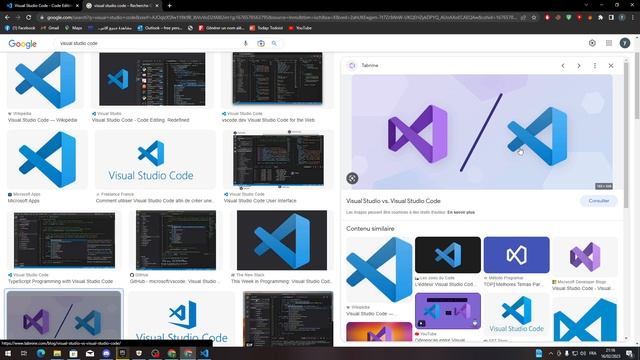Viewport: 640px width, 360px height.
Task: Open Task View on the taskbar
Action: (24, 353)
